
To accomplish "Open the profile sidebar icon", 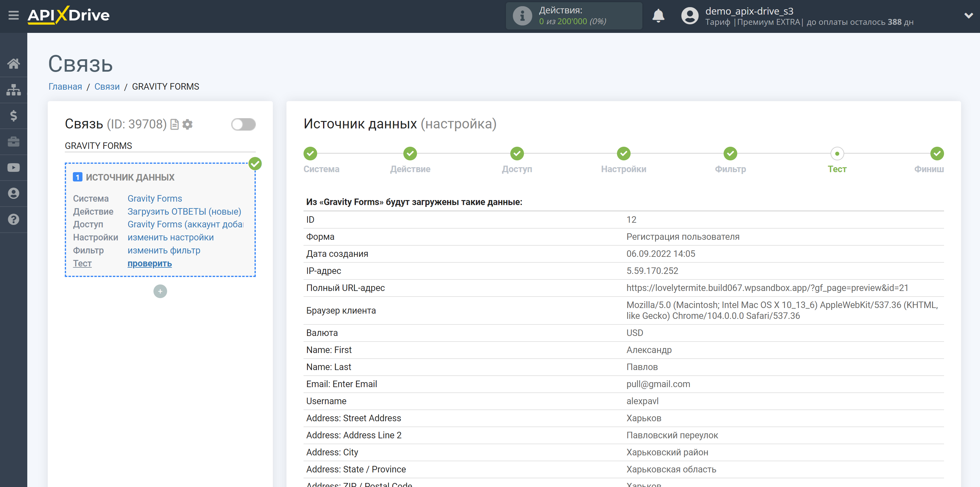I will [x=14, y=194].
